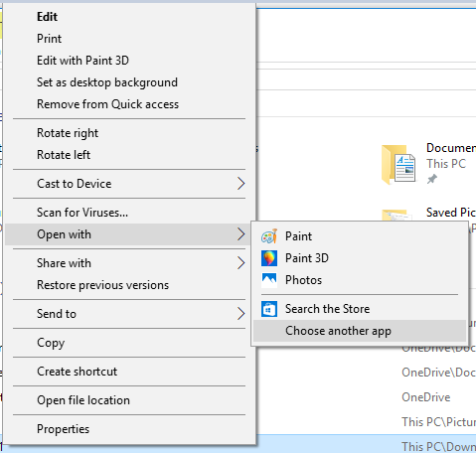Image resolution: width=476 pixels, height=453 pixels.
Task: Select Rotate left
Action: point(129,155)
